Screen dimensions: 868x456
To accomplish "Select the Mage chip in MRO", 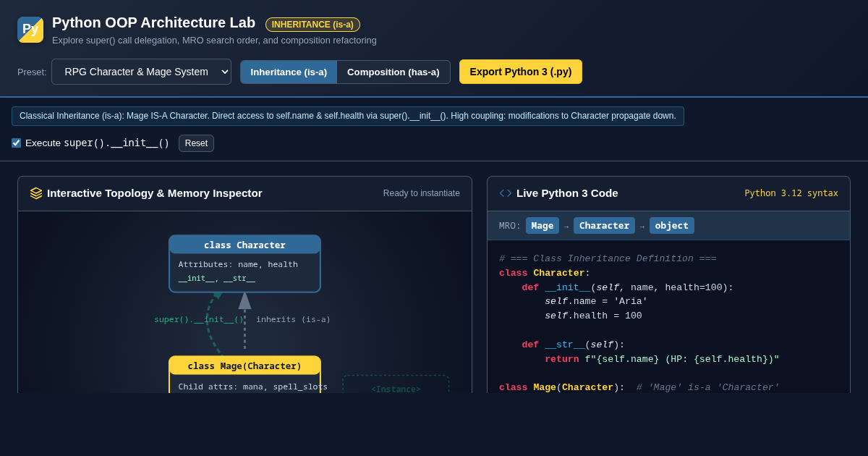I will [x=542, y=226].
